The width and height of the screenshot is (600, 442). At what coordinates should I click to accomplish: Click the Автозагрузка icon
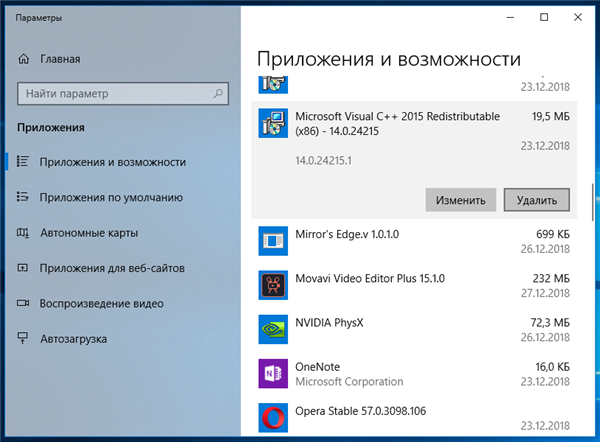coord(23,338)
